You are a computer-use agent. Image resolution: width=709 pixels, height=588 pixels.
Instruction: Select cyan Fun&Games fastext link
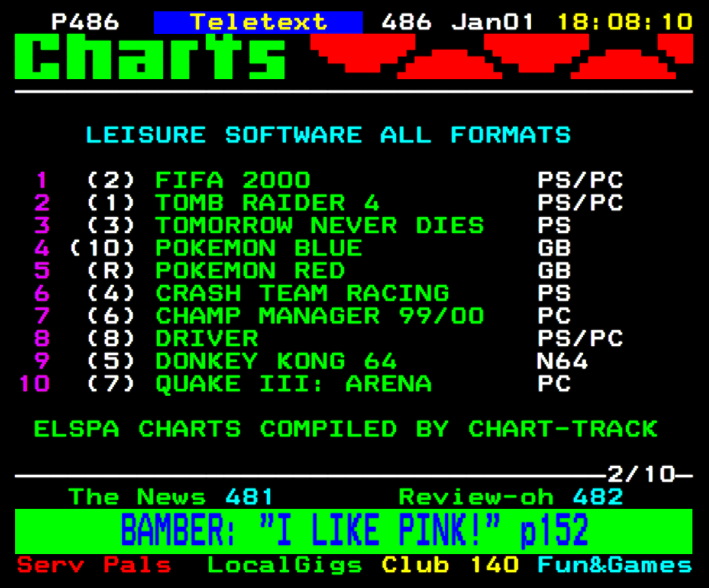tap(615, 565)
